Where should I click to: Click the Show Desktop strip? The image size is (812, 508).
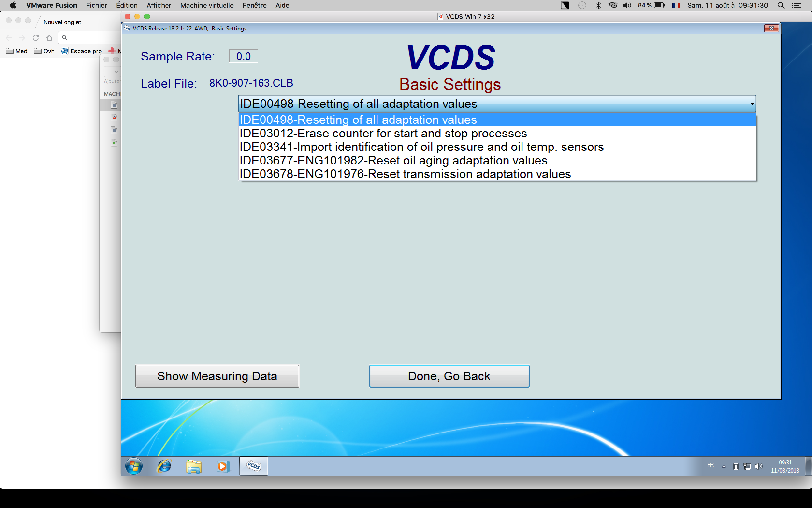pyautogui.click(x=808, y=466)
